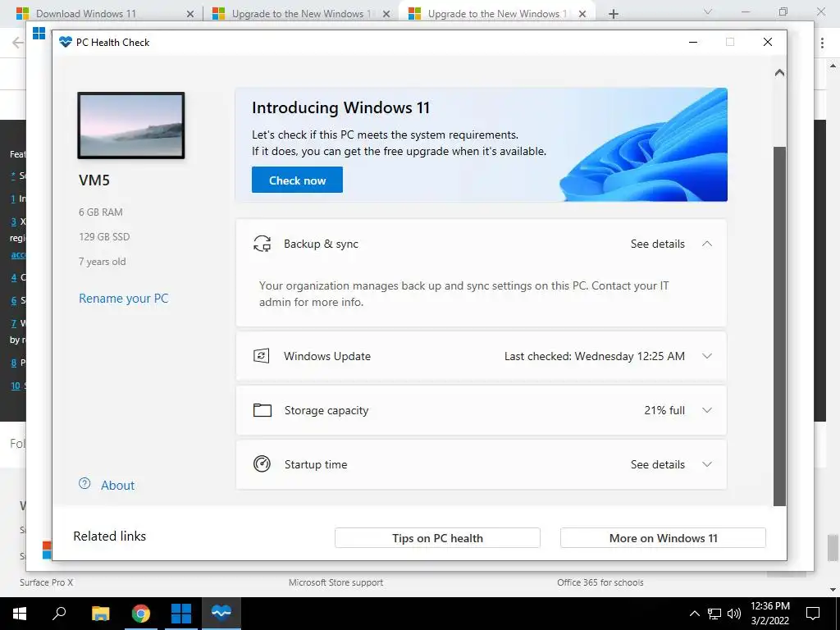This screenshot has width=840, height=630.
Task: Show hidden system tray icons
Action: point(694,614)
